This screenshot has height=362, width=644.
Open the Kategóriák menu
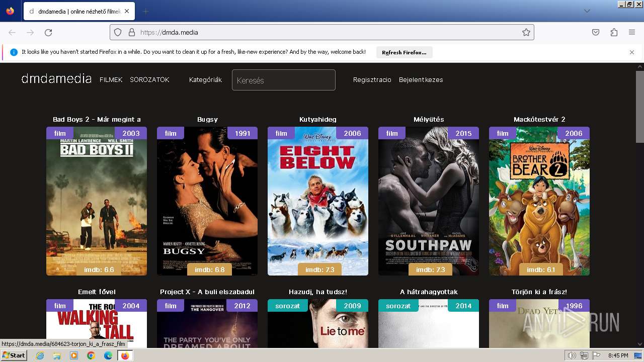(x=205, y=80)
